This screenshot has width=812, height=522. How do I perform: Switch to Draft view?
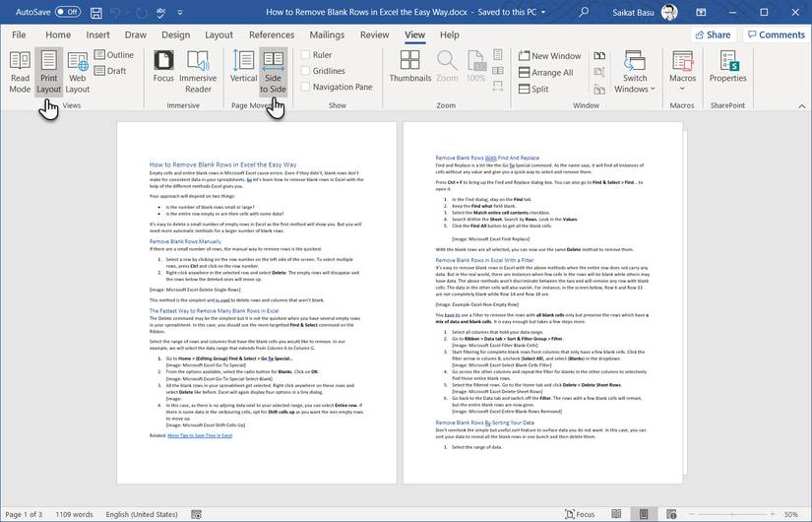(110, 71)
